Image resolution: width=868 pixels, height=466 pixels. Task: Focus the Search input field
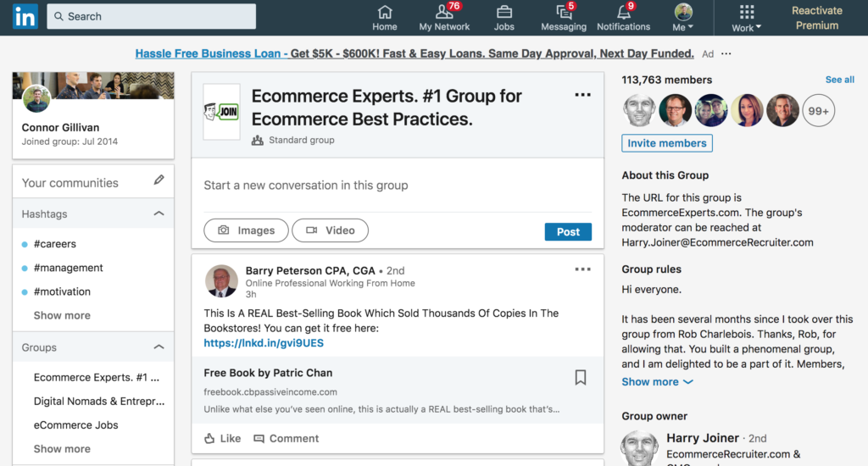click(151, 17)
